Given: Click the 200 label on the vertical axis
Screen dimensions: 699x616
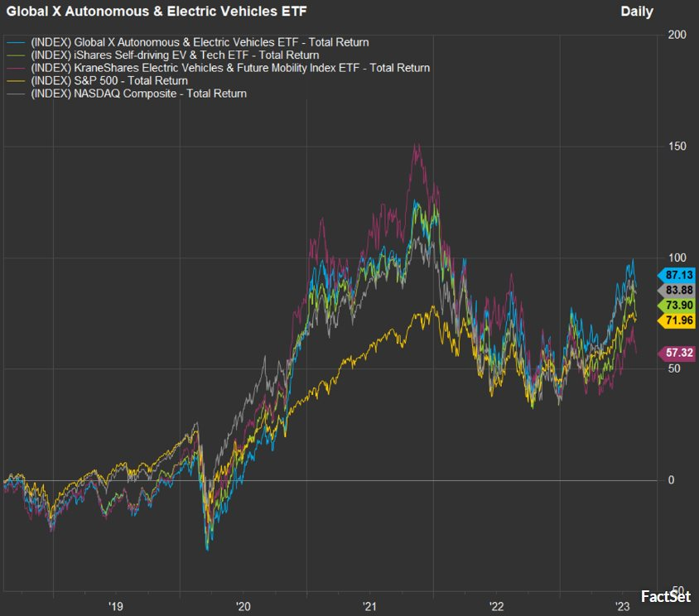Looking at the screenshot, I should point(676,35).
